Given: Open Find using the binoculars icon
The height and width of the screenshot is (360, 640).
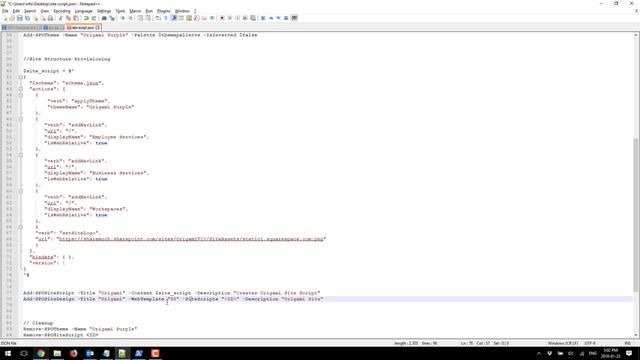Looking at the screenshot, I should click(x=104, y=18).
